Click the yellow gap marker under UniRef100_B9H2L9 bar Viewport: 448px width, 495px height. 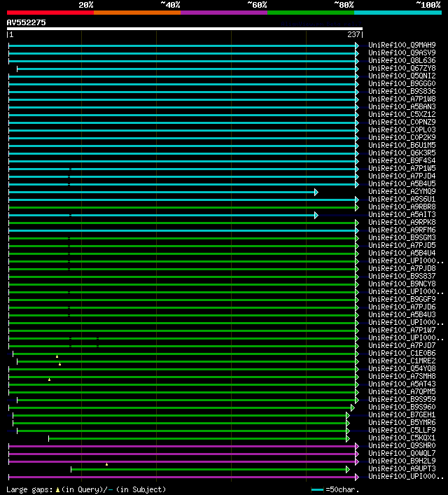(106, 464)
